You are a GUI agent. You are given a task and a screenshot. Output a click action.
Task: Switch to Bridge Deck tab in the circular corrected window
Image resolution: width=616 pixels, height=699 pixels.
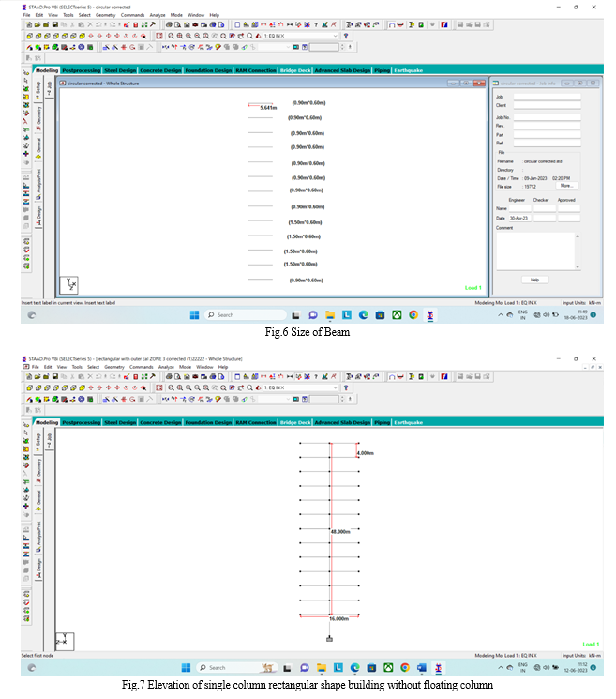tap(294, 70)
